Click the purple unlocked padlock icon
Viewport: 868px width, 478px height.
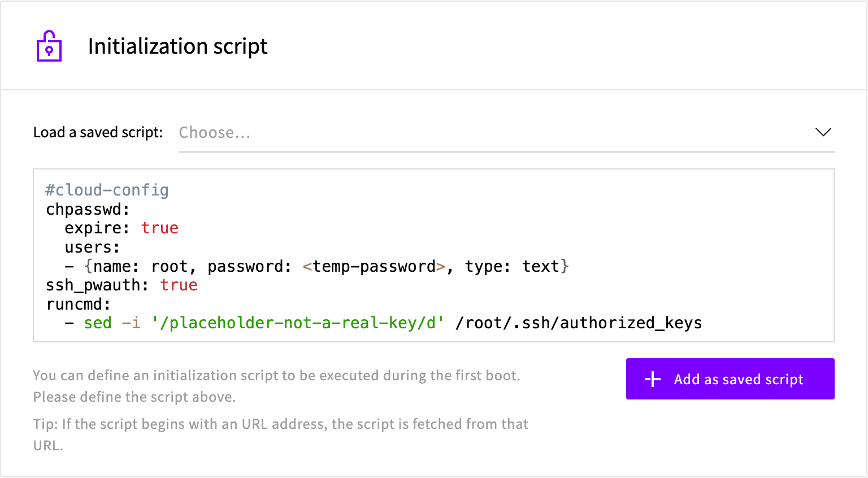point(49,46)
